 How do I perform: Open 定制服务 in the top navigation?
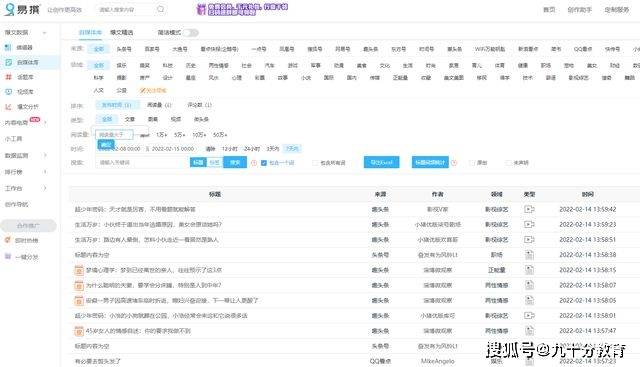point(617,9)
